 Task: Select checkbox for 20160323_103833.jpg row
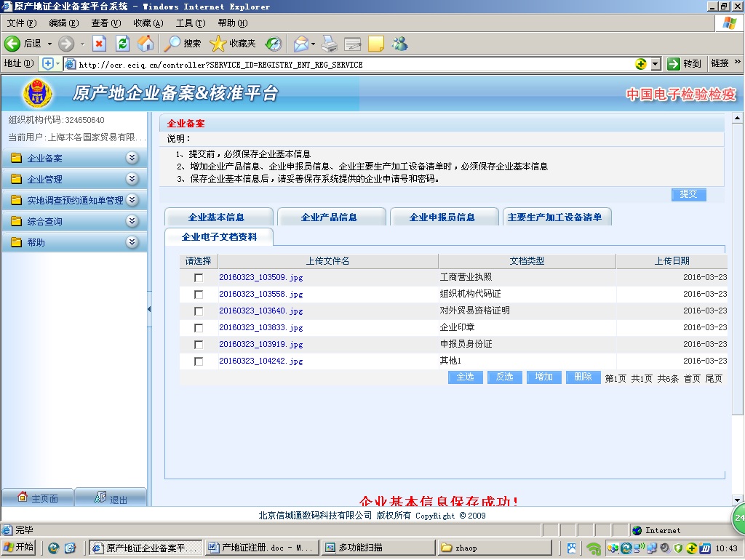click(199, 328)
